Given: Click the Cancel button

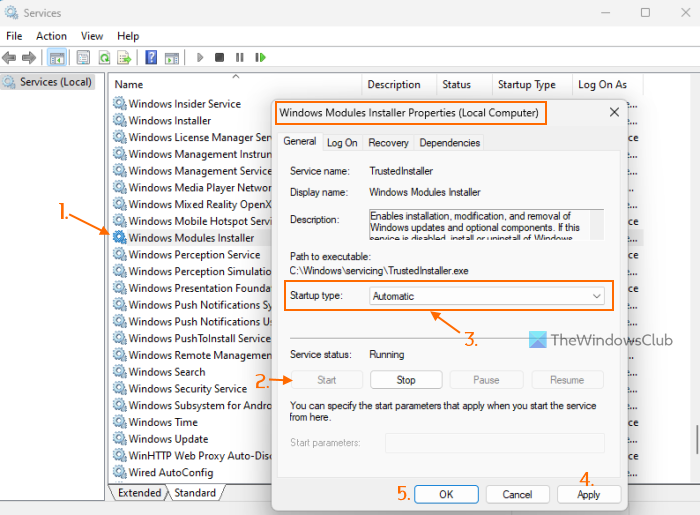Looking at the screenshot, I should [x=517, y=494].
